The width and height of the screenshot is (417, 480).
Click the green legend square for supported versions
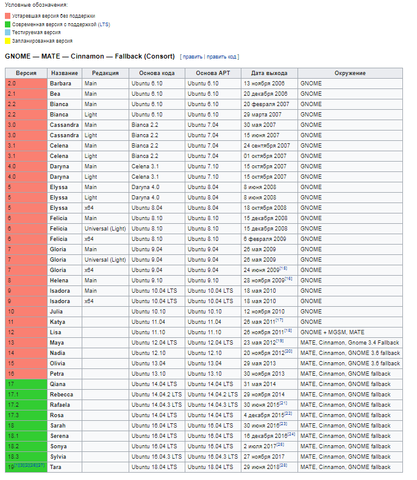(7, 24)
